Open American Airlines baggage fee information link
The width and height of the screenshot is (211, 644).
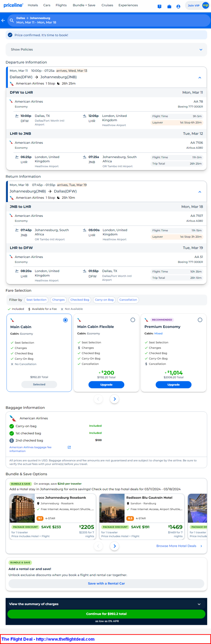[x=30, y=449]
